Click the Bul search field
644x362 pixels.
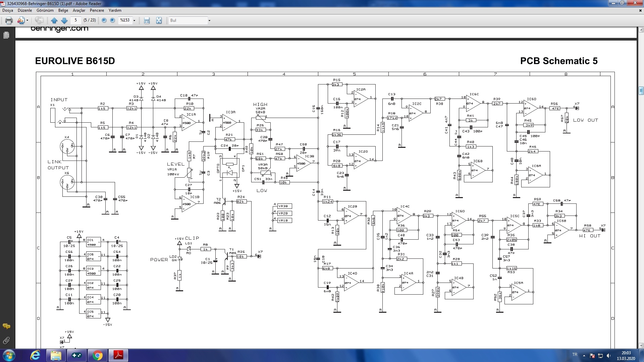tap(188, 20)
